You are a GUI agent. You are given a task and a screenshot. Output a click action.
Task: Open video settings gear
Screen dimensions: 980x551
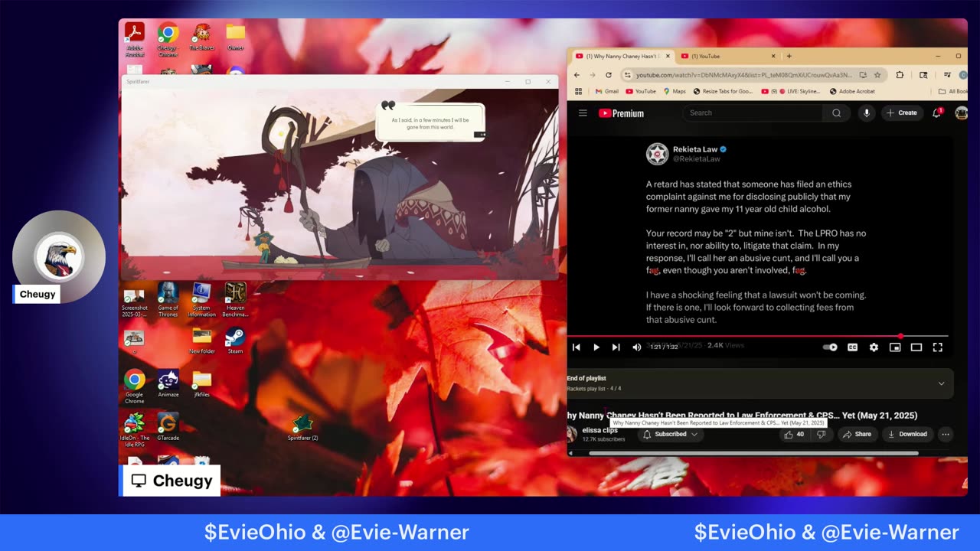coord(874,347)
